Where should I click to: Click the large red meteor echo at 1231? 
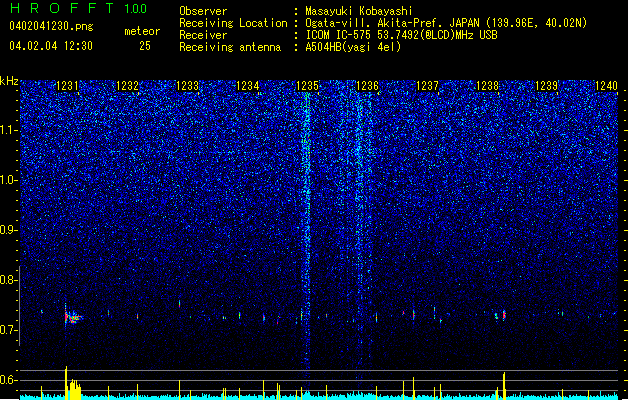pyautogui.click(x=73, y=317)
